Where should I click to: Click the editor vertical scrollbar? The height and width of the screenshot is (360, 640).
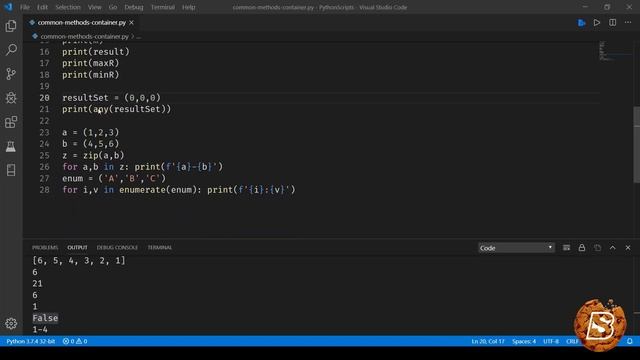click(x=637, y=145)
